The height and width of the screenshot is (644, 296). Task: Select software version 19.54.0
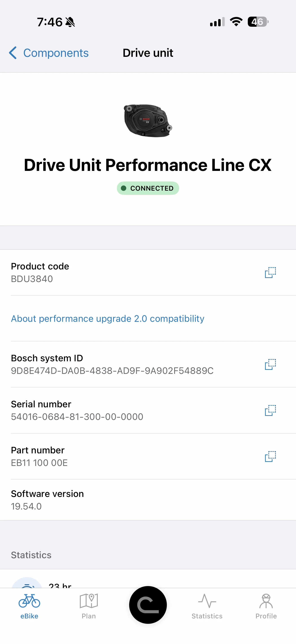coord(26,506)
